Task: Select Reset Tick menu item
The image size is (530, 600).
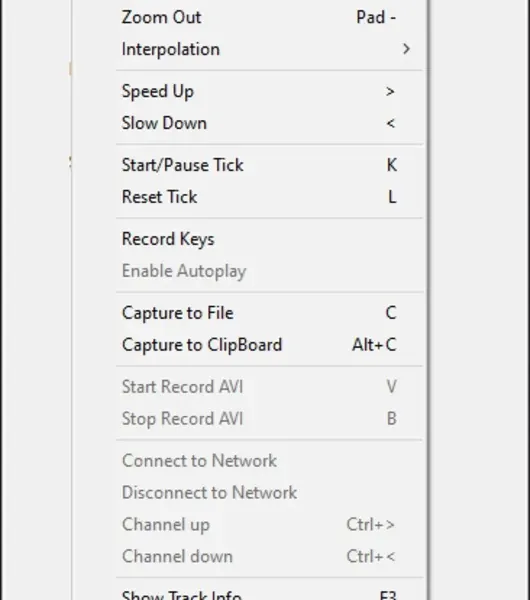Action: 269,197
